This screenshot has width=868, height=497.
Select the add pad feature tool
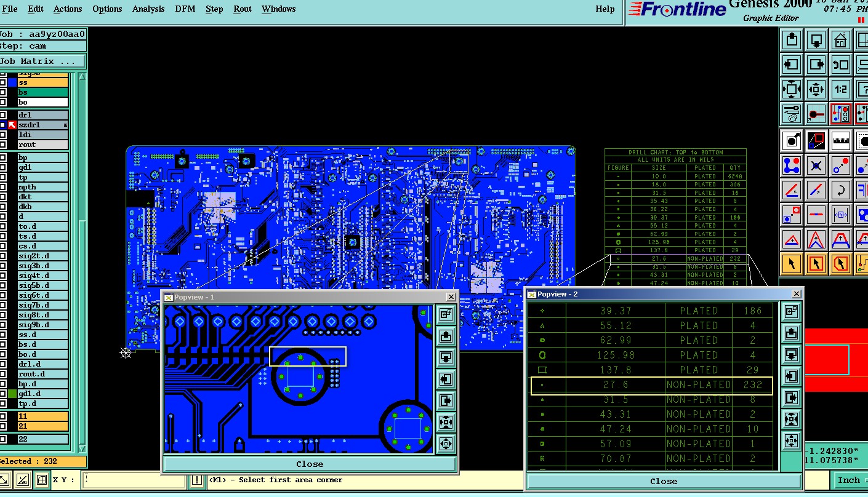[792, 141]
